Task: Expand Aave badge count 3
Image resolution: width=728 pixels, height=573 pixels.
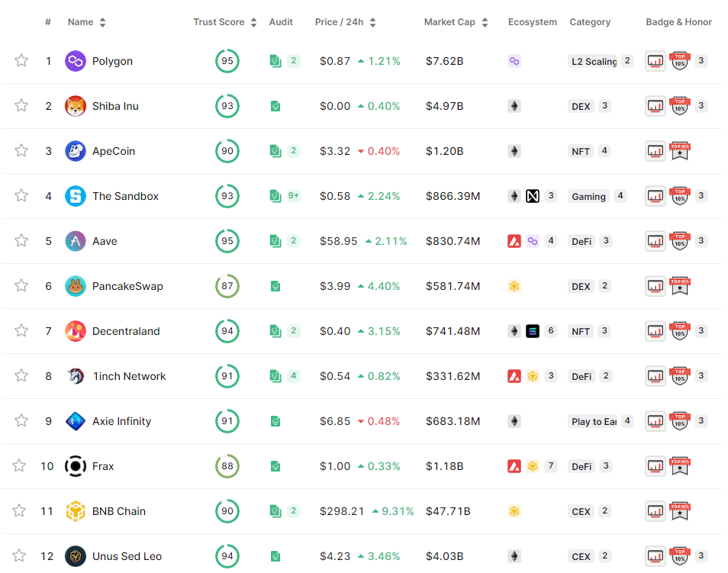Action: [701, 240]
